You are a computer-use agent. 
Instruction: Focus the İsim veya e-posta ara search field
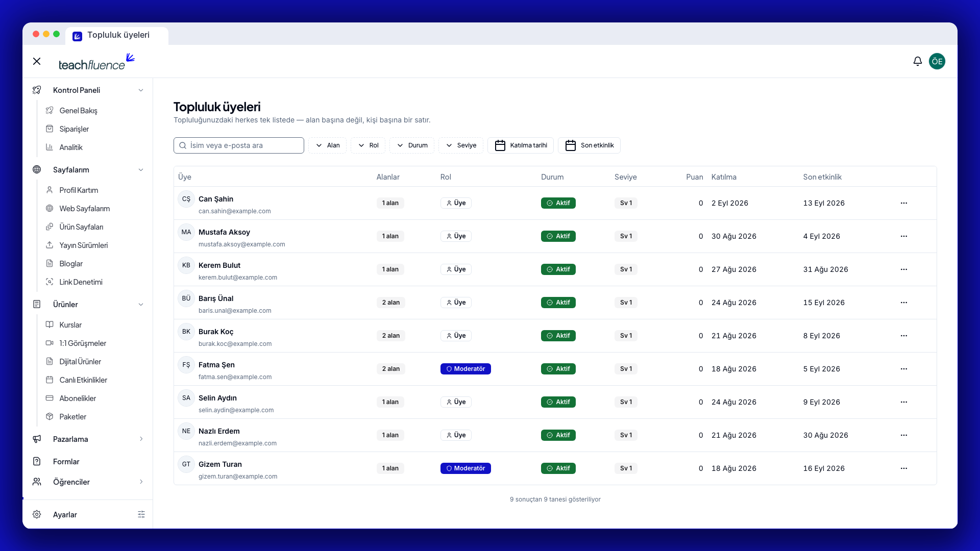coord(239,145)
